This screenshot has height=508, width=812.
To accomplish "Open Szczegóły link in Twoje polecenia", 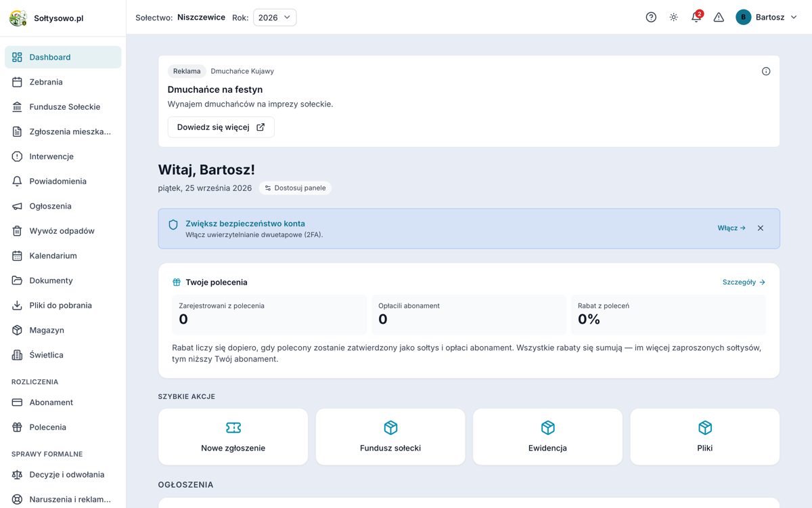I will [x=744, y=282].
